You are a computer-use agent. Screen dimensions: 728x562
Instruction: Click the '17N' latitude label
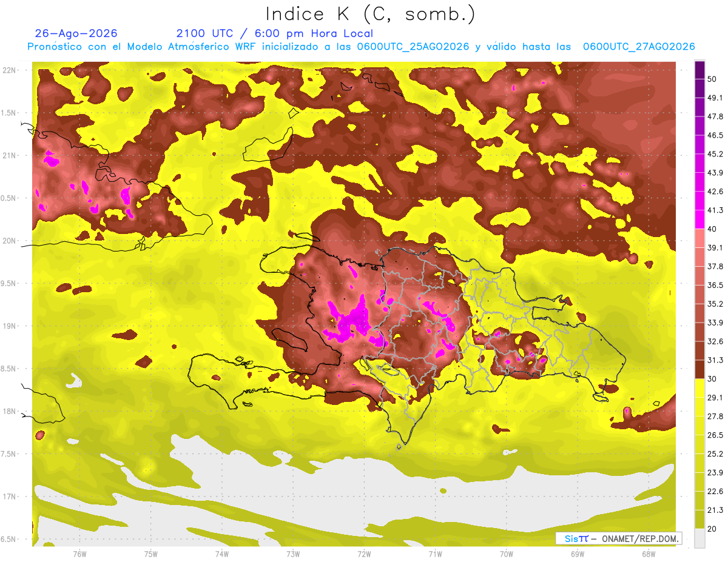10,497
